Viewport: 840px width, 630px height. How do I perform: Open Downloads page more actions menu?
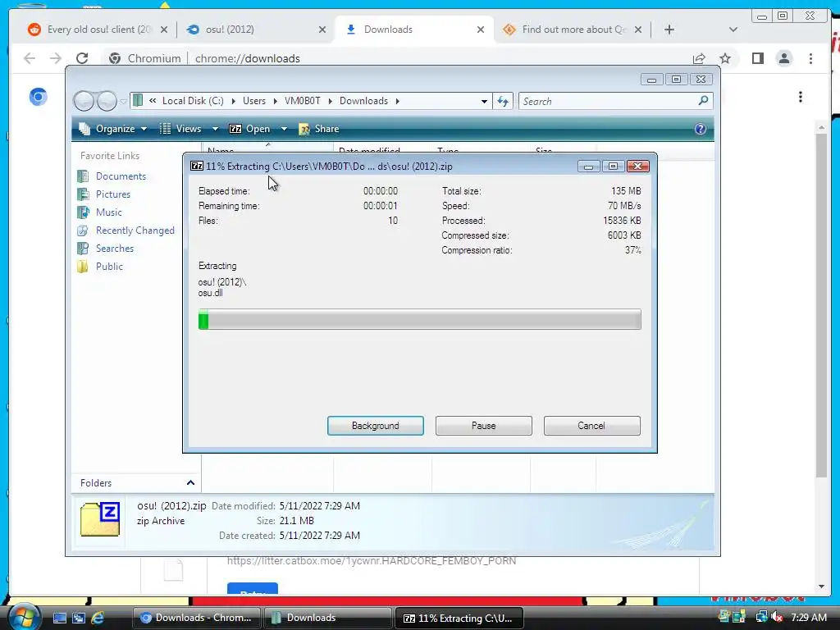tap(801, 97)
